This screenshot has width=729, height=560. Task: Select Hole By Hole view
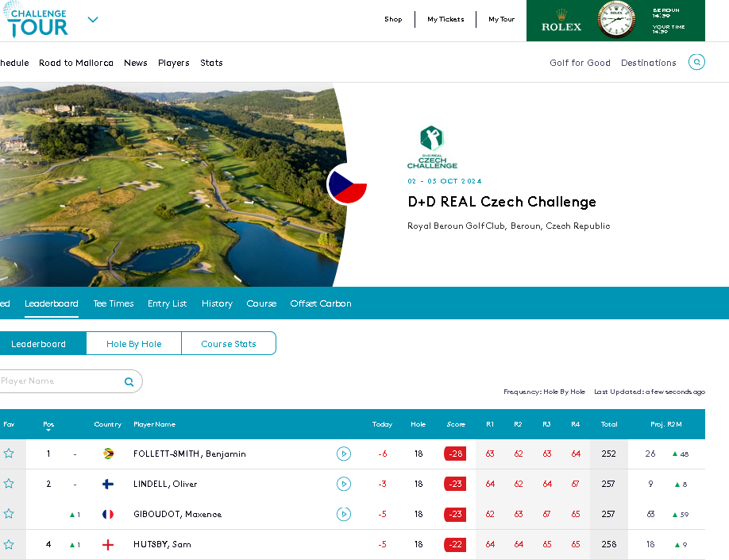[134, 344]
